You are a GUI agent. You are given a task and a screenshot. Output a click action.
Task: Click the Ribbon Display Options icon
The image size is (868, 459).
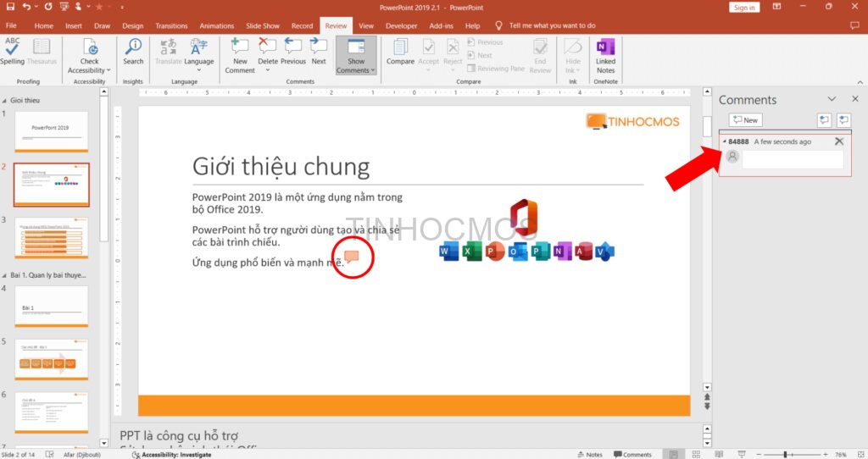[776, 7]
